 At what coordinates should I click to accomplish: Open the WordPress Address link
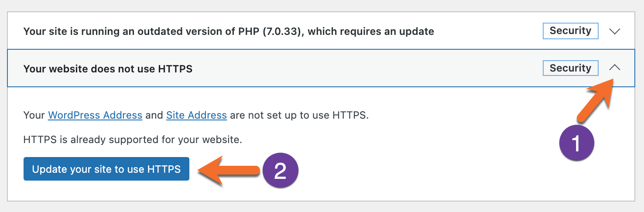point(95,116)
